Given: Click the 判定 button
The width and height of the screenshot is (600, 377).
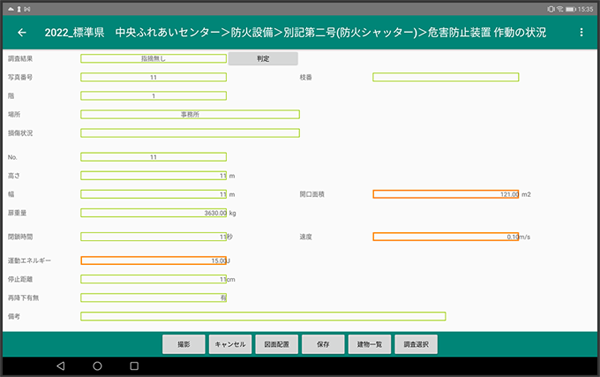Looking at the screenshot, I should pos(263,59).
